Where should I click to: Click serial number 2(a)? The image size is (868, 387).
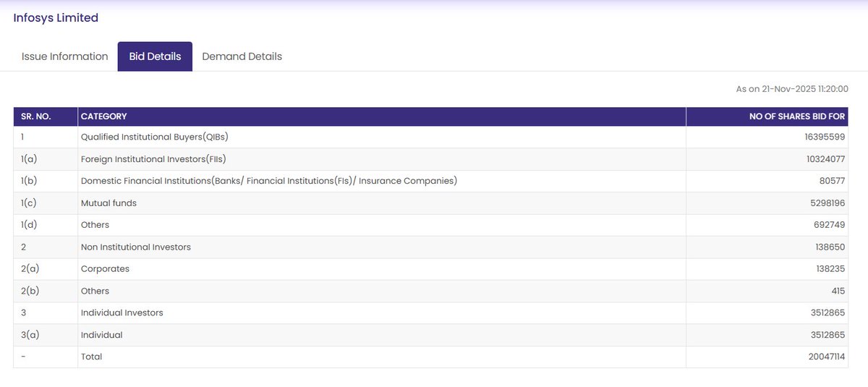point(30,269)
